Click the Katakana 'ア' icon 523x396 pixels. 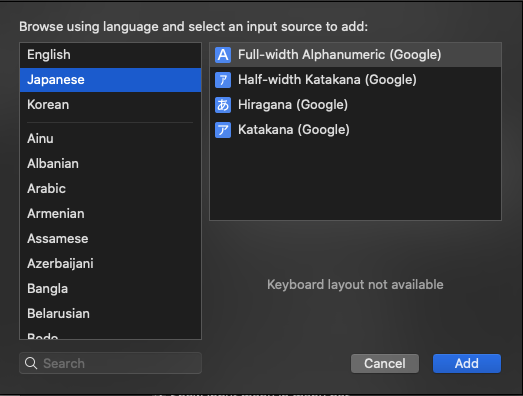(223, 130)
